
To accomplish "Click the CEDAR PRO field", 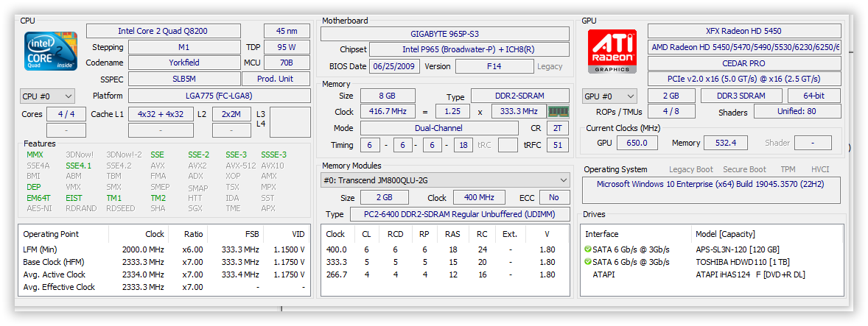I will [x=744, y=63].
